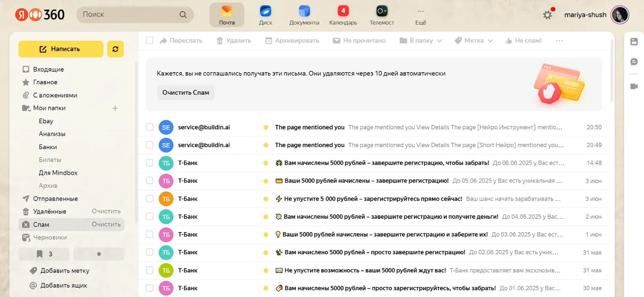This screenshot has width=644, height=297.
Task: Expand the Метка dropdown
Action: coord(474,40)
